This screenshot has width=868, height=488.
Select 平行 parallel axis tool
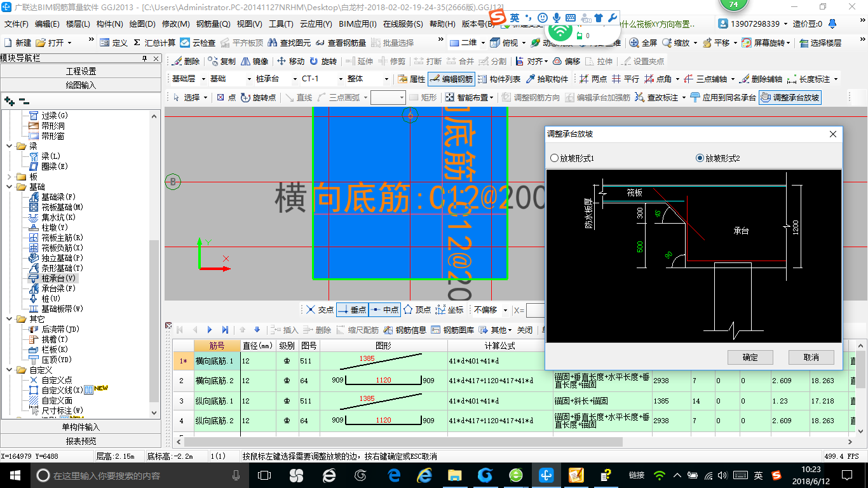626,79
